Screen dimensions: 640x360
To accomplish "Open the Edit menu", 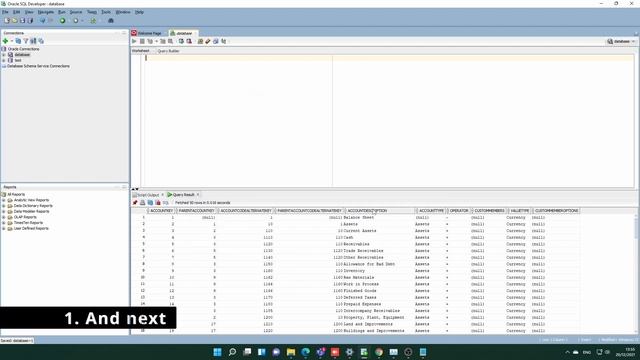I will tap(16, 12).
